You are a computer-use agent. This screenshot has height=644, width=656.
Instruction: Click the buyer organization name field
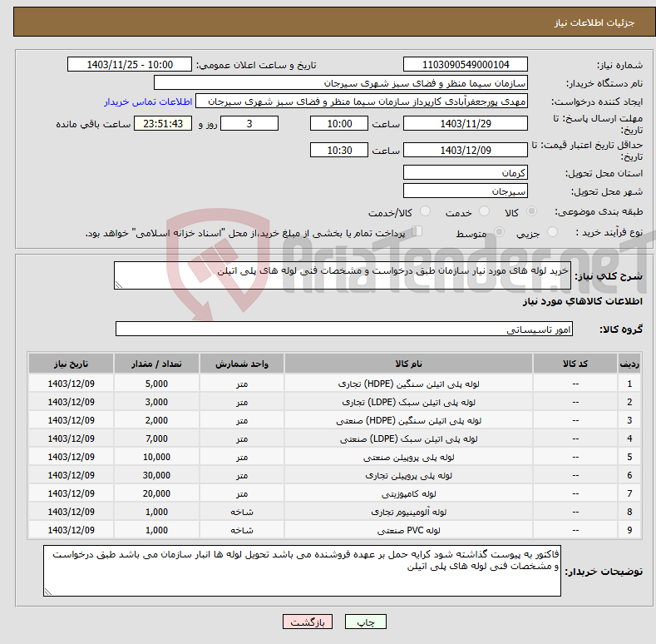pyautogui.click(x=341, y=83)
